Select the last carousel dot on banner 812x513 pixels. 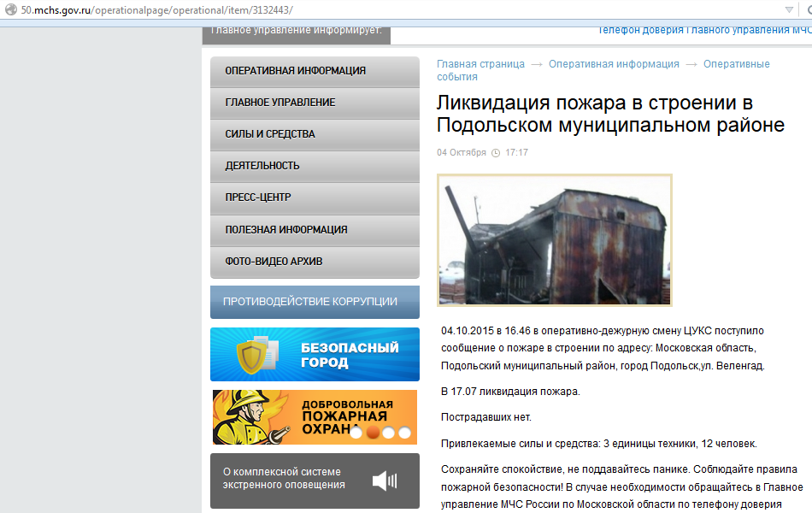click(x=404, y=433)
